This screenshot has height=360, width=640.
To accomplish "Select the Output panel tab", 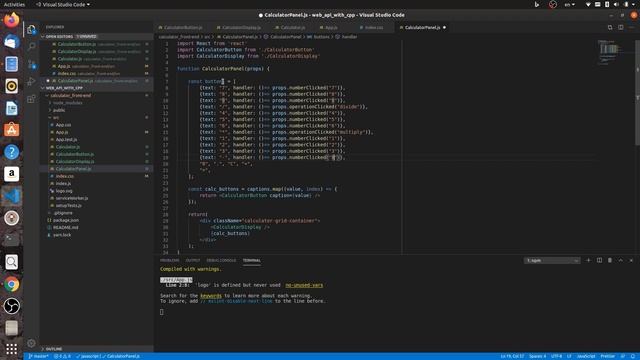I will point(193,260).
